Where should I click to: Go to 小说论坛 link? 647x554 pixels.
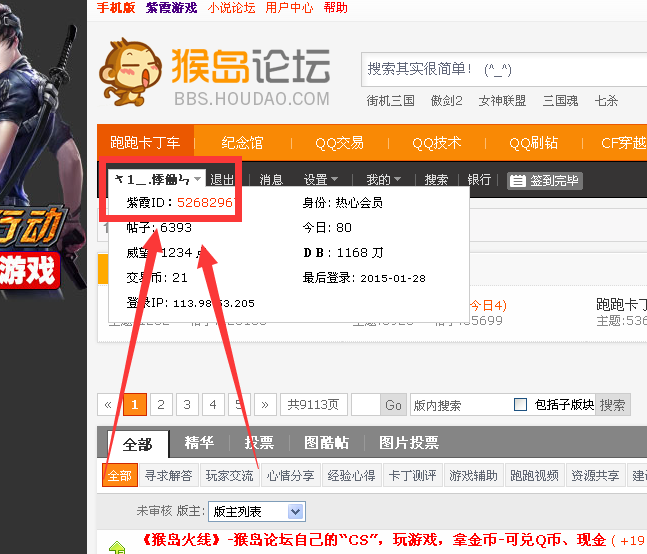[231, 7]
